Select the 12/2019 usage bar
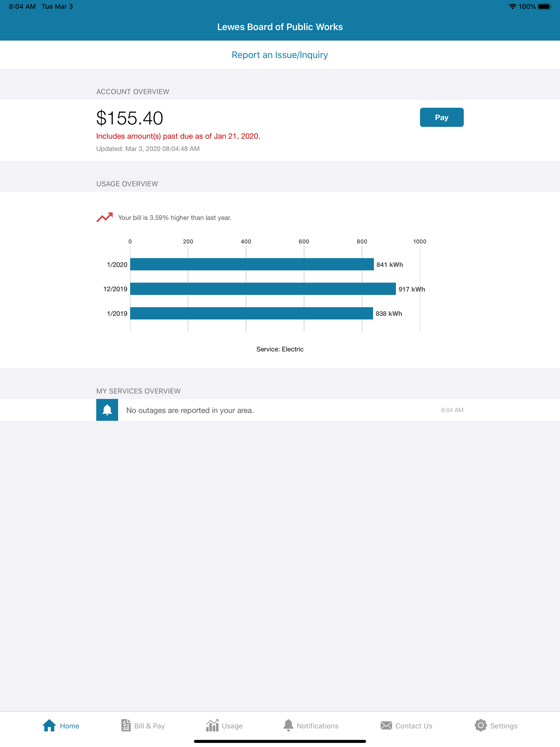The height and width of the screenshot is (747, 560). tap(263, 289)
